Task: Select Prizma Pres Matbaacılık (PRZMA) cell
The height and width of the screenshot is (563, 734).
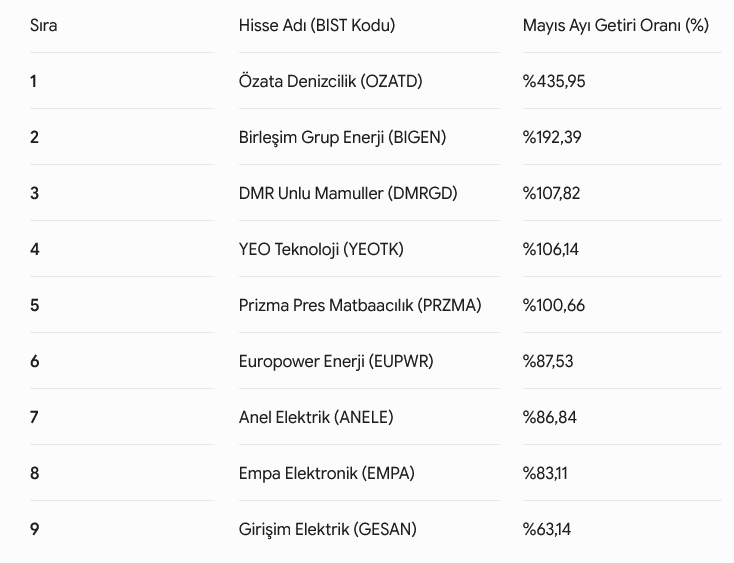Action: 360,306
